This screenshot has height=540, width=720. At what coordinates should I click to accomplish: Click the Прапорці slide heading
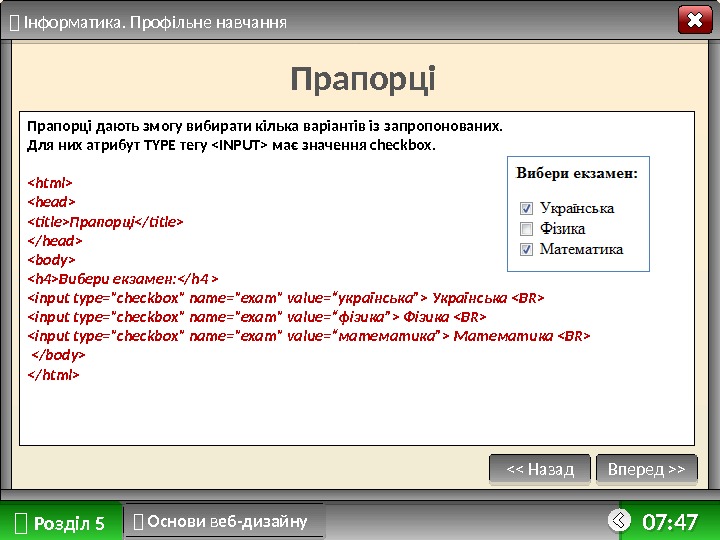pos(363,80)
